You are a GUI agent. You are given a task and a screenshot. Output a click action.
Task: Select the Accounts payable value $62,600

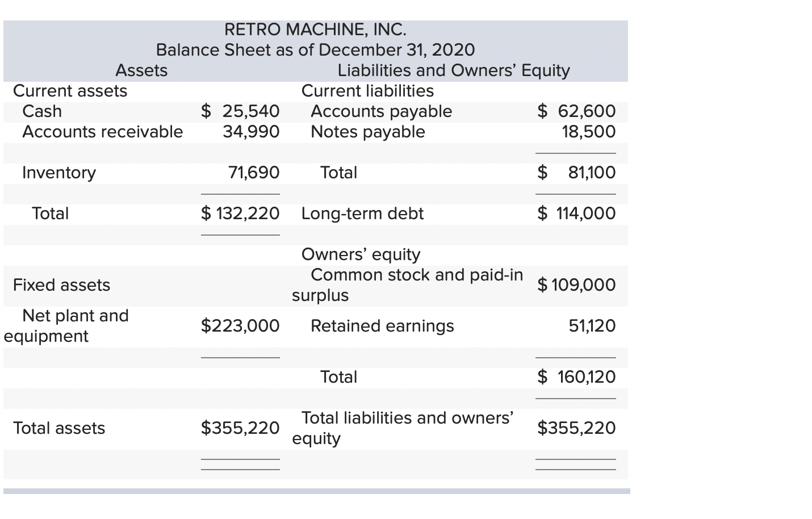[x=576, y=111]
